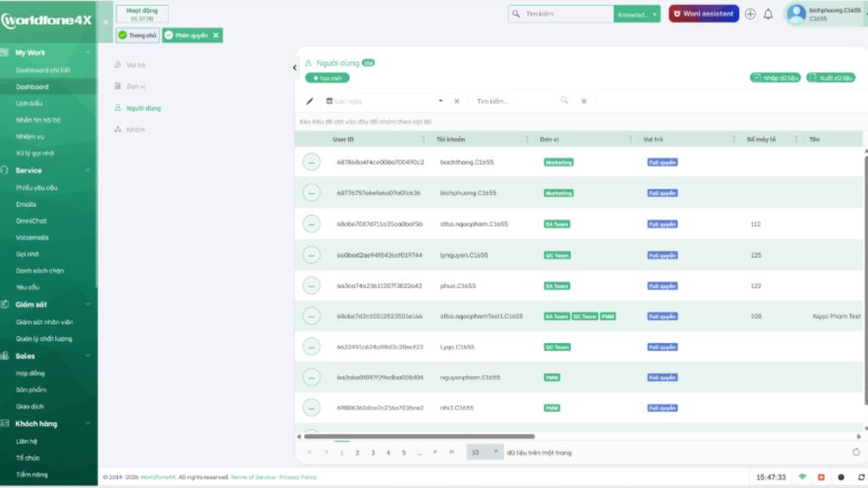Clear the table search with X
Viewport: 868px width, 488px height.
coord(583,102)
